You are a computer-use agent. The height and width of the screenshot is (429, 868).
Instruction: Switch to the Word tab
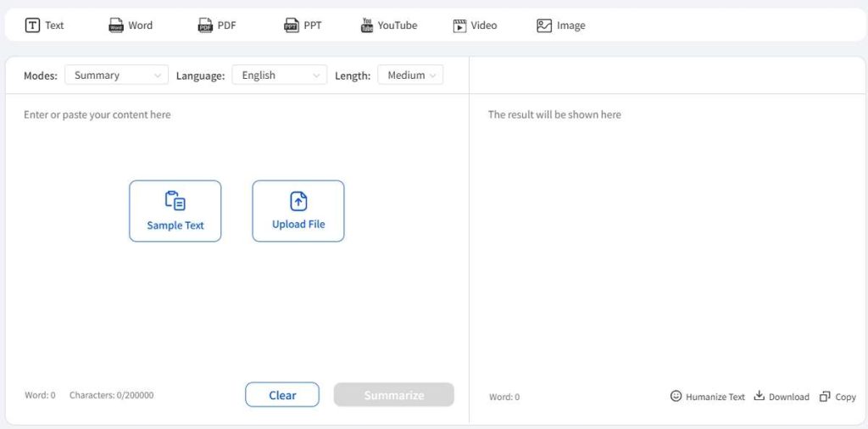[x=130, y=25]
